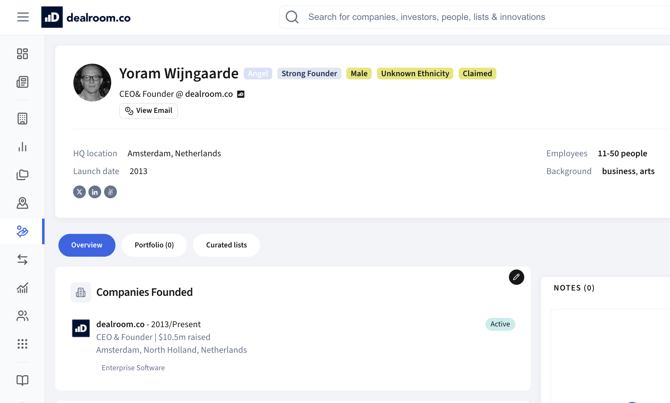Open the dealroom.co company link under Companies Founded

pyautogui.click(x=120, y=324)
